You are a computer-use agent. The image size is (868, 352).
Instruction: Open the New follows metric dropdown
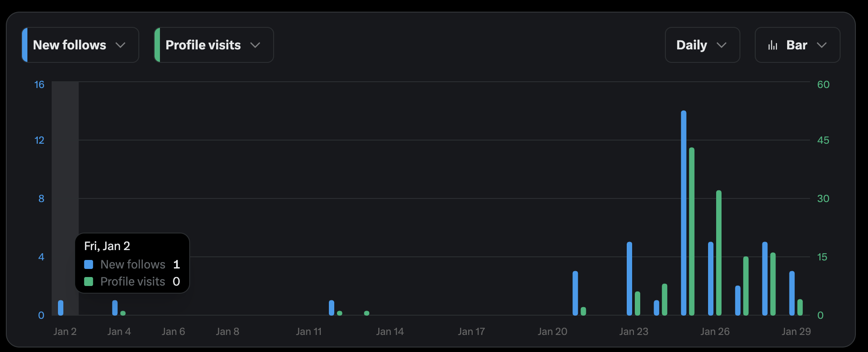(x=80, y=45)
